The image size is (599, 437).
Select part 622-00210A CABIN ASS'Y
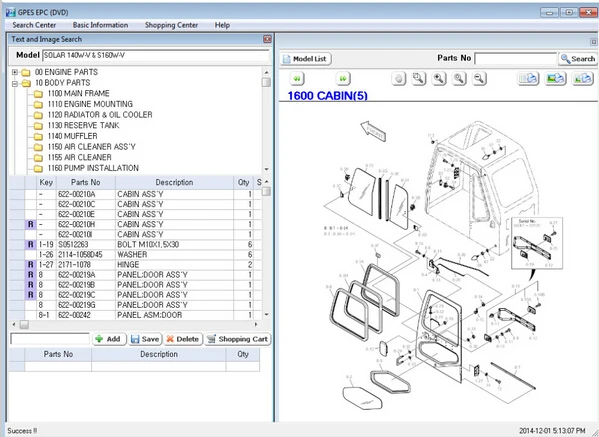tap(136, 194)
